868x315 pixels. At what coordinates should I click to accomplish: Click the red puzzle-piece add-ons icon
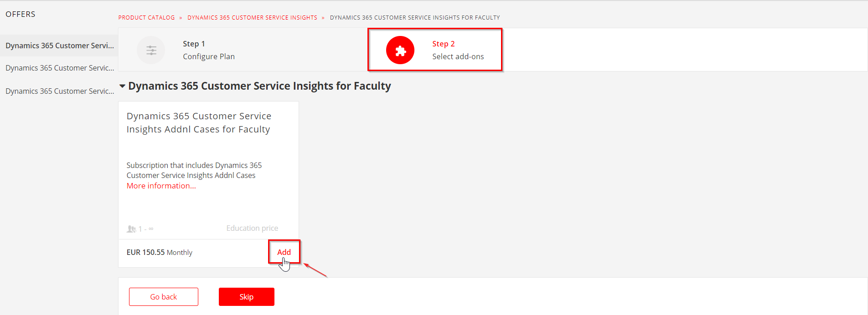click(400, 50)
